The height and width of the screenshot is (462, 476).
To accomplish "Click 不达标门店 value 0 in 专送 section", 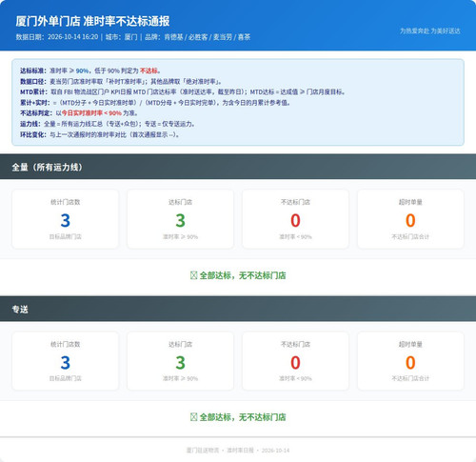I will [x=295, y=363].
